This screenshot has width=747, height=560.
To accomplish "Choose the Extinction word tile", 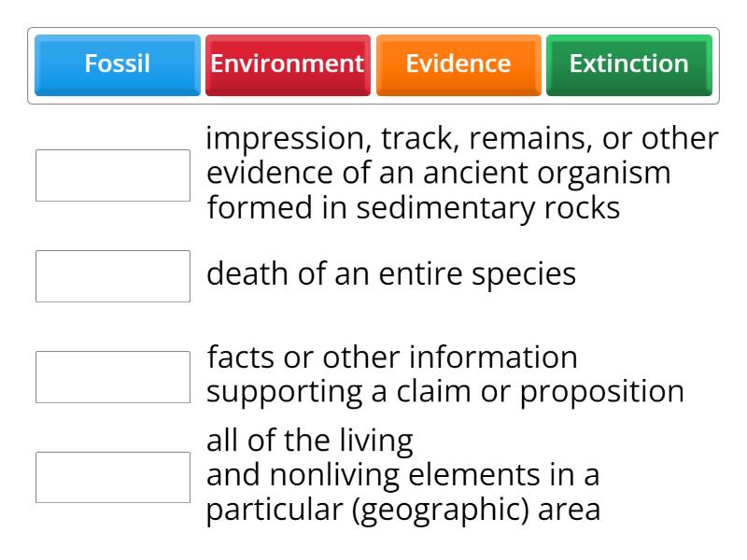I will [x=628, y=64].
